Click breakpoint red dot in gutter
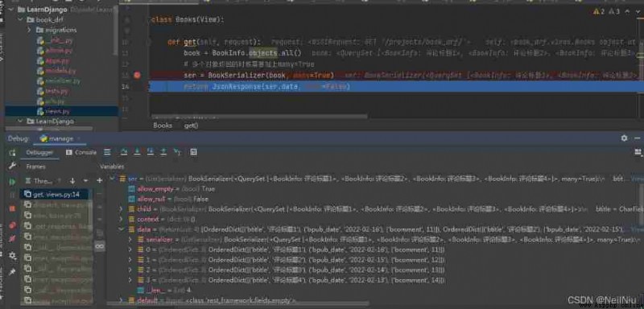The width and height of the screenshot is (644, 309). (x=137, y=75)
